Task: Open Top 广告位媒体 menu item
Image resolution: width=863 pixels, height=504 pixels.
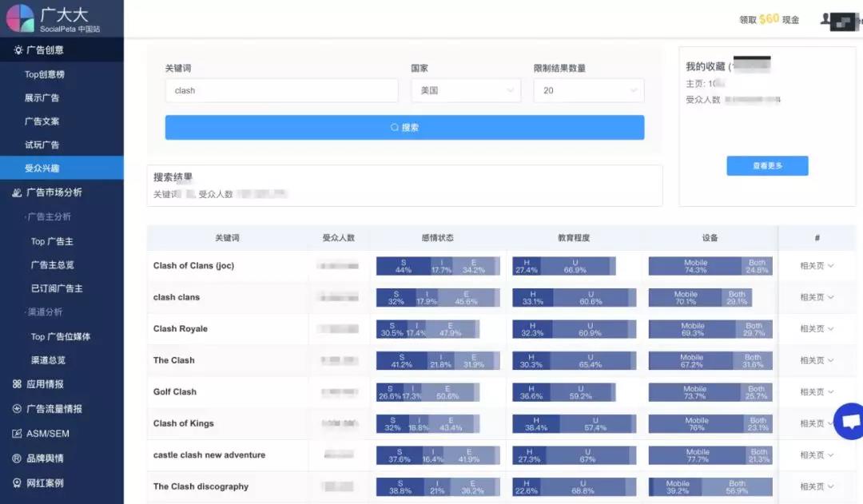Action: pos(61,337)
